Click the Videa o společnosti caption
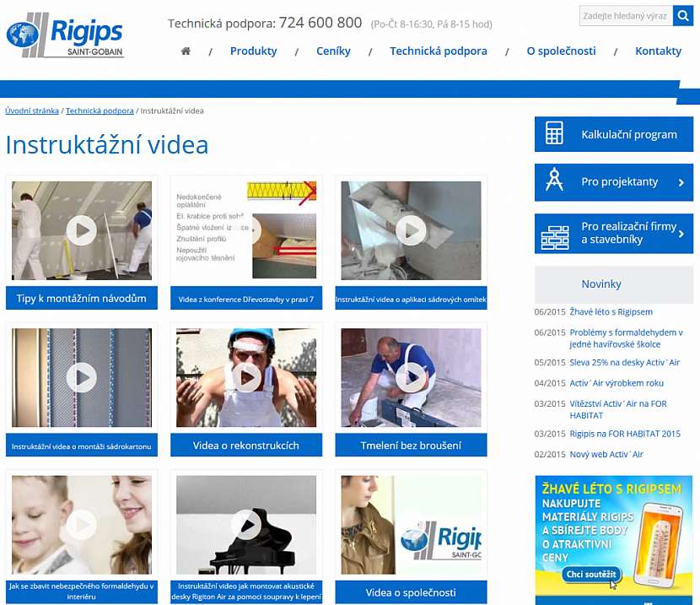 [412, 592]
